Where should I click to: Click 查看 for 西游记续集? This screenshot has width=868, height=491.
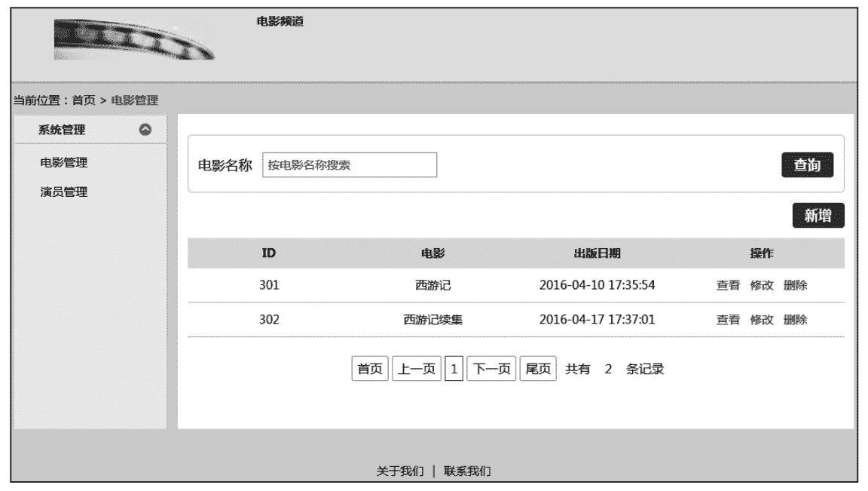click(727, 320)
